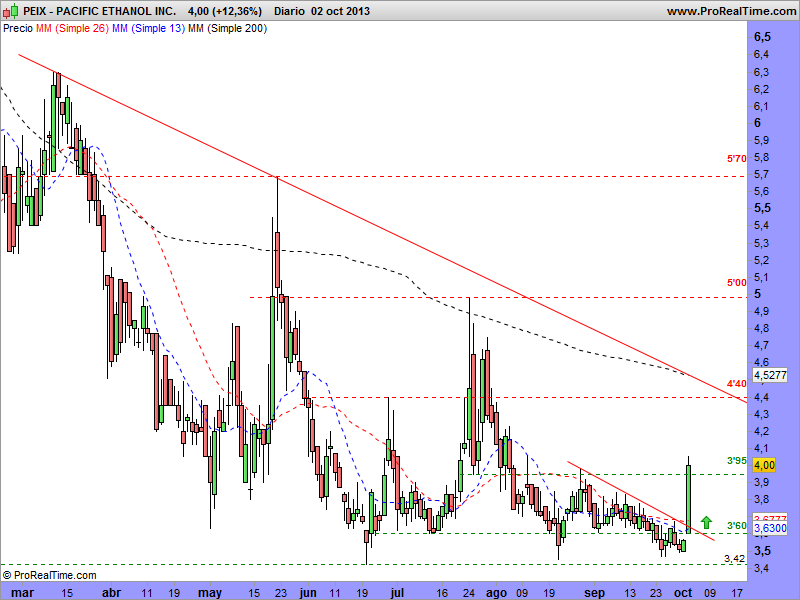This screenshot has width=800, height=600.
Task: Click the may month label on time axis
Action: [209, 593]
